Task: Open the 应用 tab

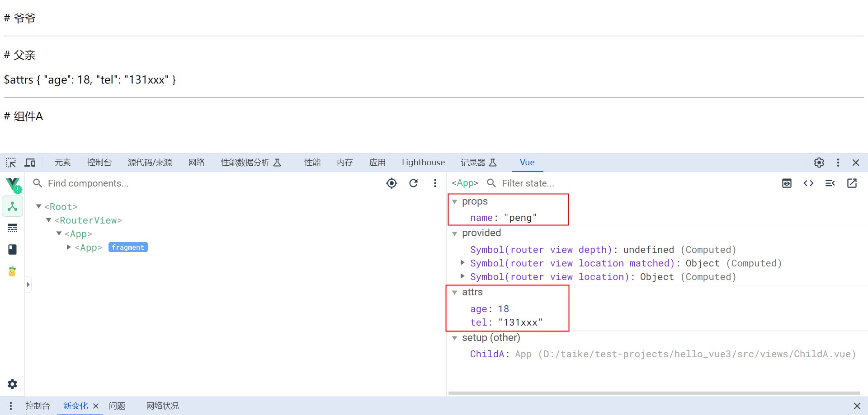Action: [x=377, y=163]
